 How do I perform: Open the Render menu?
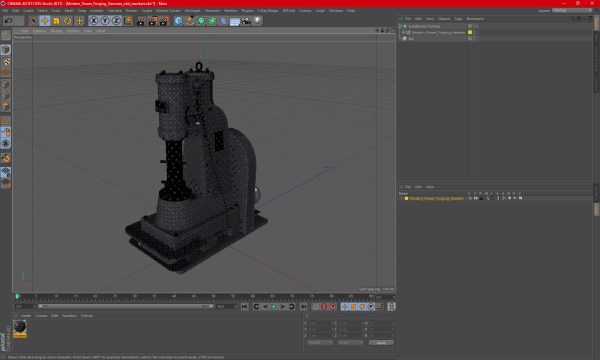click(131, 11)
